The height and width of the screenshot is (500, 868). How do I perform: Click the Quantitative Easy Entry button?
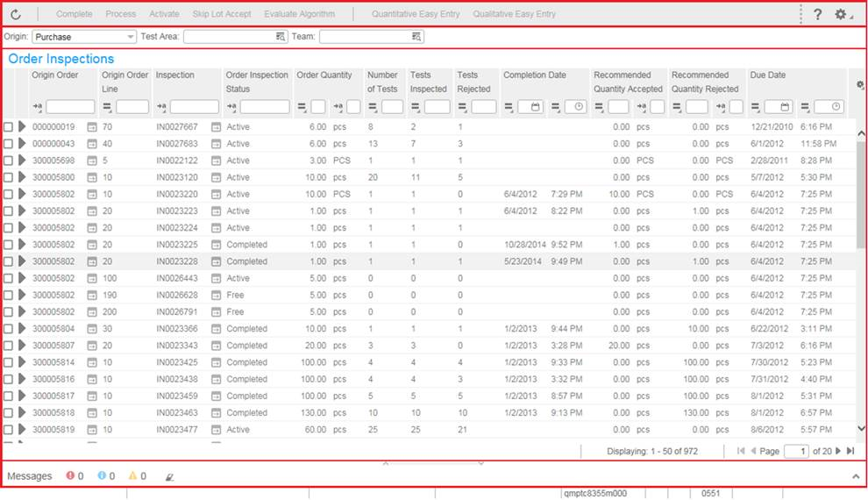[415, 15]
